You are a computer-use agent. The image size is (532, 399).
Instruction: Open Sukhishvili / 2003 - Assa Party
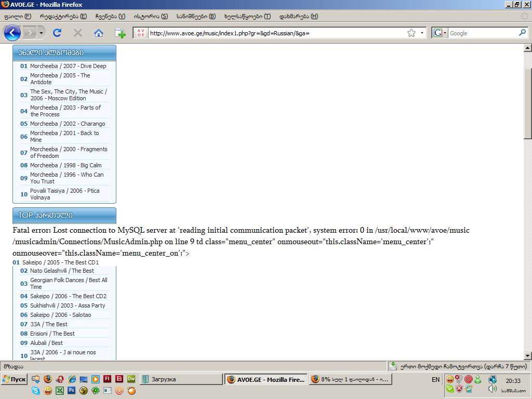(x=68, y=305)
